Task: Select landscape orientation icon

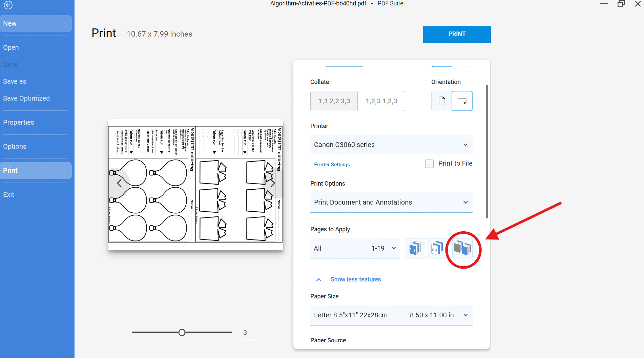Action: (462, 101)
